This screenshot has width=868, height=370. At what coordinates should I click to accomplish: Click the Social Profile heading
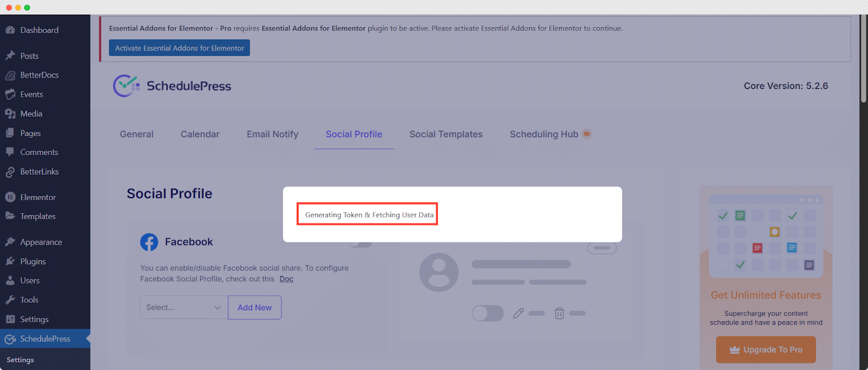coord(169,194)
